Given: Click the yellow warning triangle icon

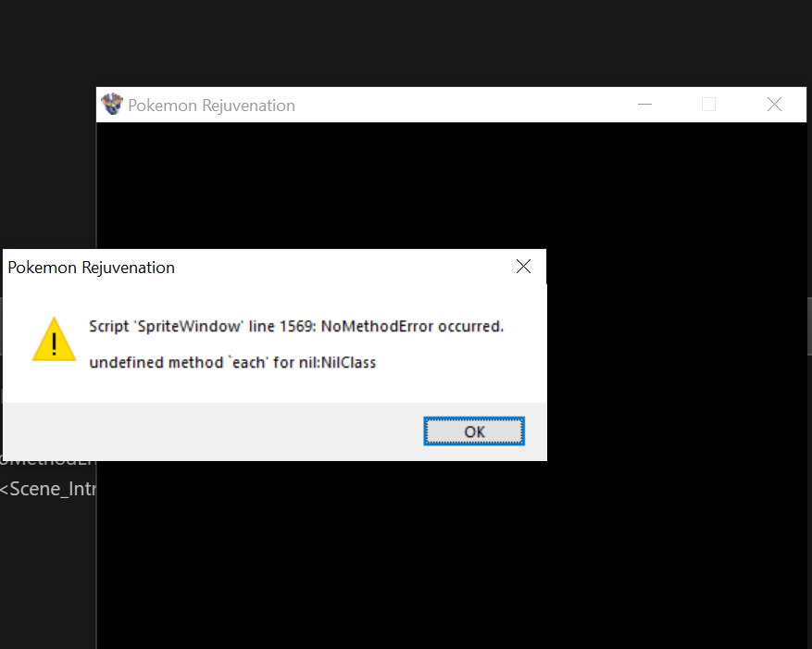Looking at the screenshot, I should [x=55, y=340].
